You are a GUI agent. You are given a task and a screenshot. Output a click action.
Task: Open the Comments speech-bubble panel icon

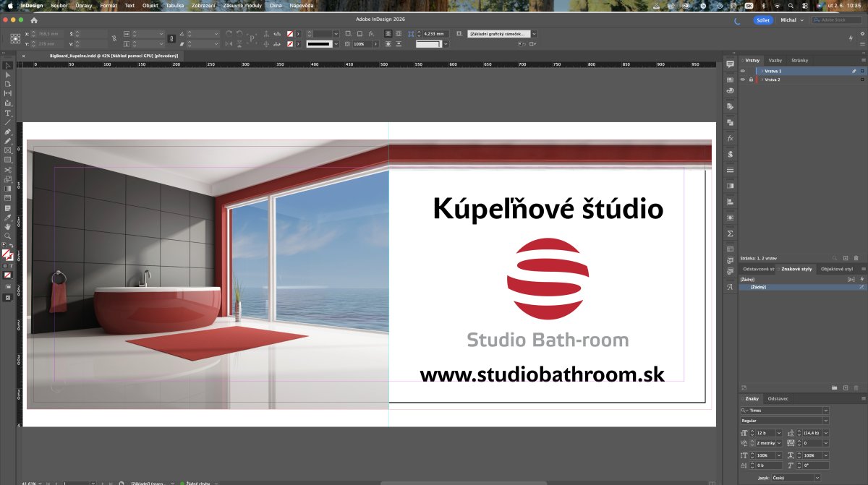pyautogui.click(x=731, y=64)
